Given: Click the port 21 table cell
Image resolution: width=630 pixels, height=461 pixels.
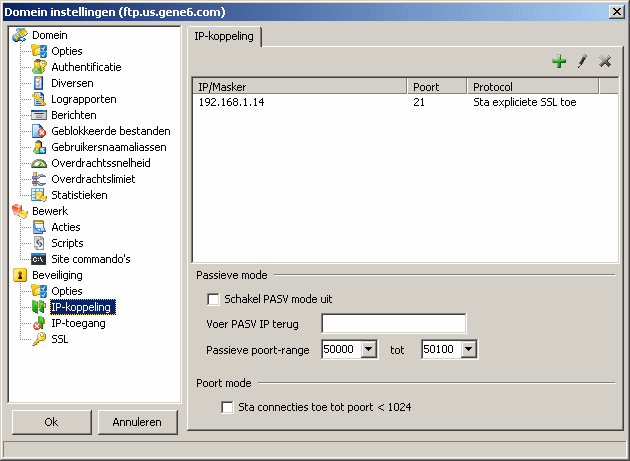Looking at the screenshot, I should coord(419,102).
